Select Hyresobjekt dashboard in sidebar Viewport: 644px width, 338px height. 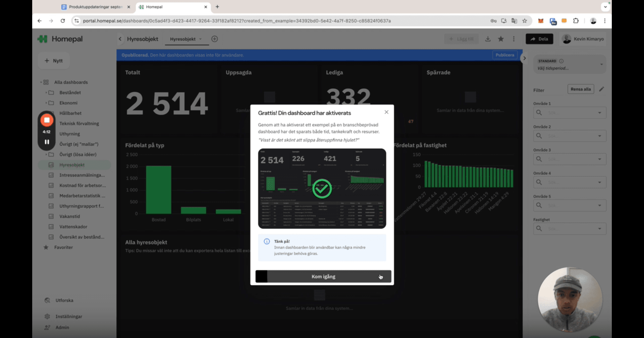(x=74, y=165)
